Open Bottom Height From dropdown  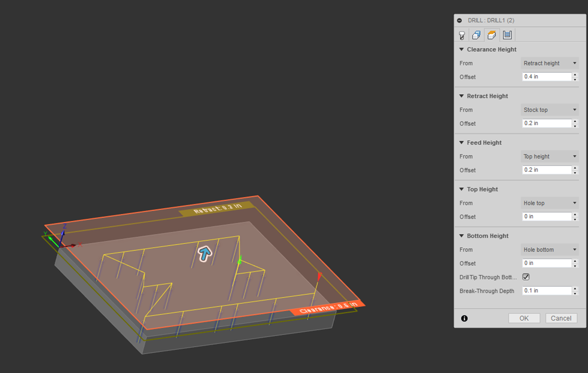(550, 250)
